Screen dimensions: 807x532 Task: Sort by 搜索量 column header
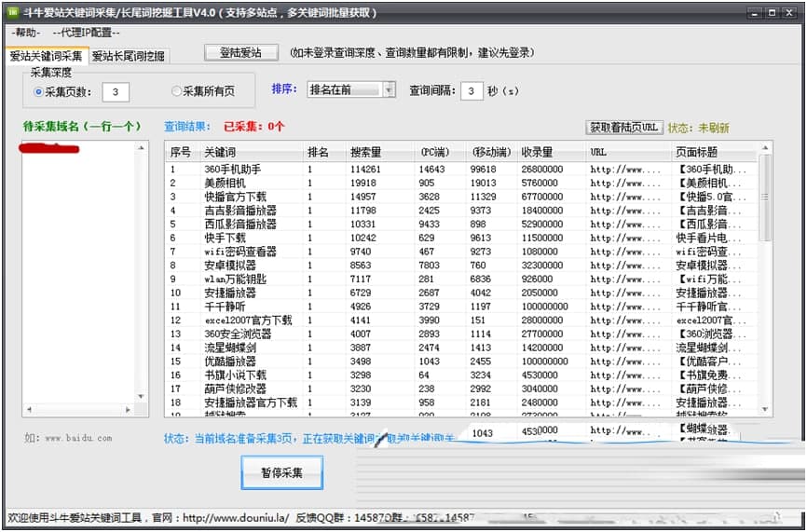365,152
